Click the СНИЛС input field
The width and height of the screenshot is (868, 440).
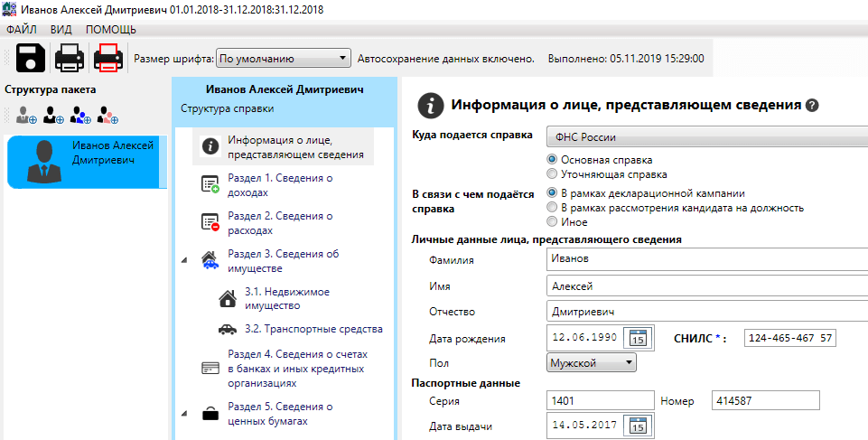click(790, 338)
